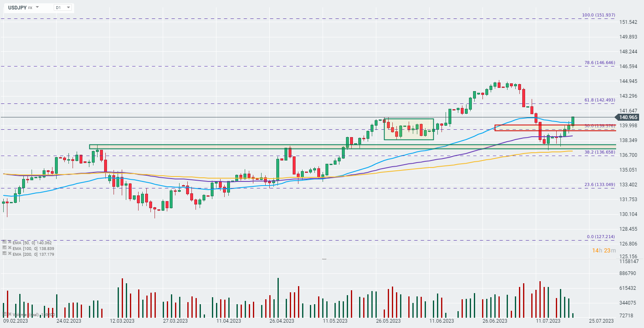This screenshot has width=644, height=328.
Task: Grab the divider handle above the volume pane
Action: [x=324, y=259]
